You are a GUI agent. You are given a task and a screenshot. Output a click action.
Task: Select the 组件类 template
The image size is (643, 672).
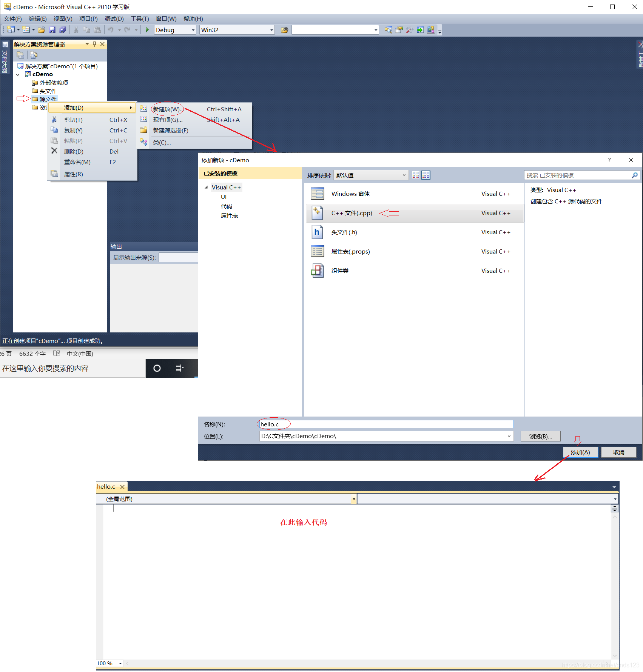tap(415, 271)
